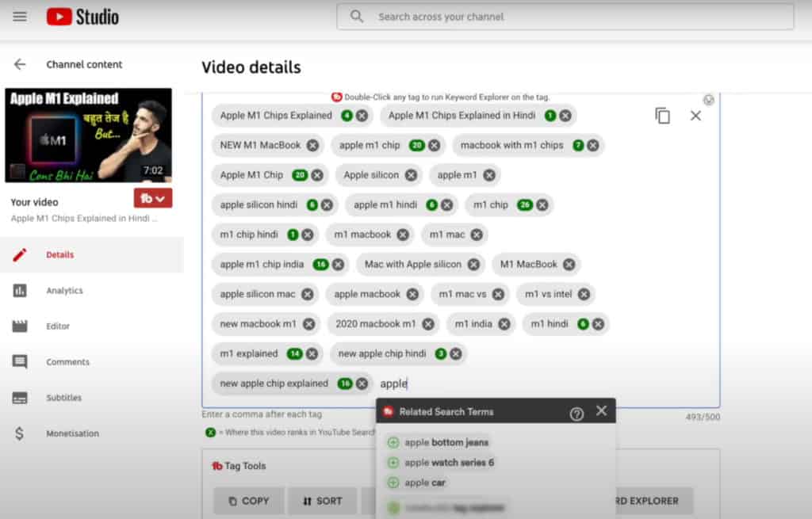Click the dollar Monetisation icon

click(x=20, y=433)
